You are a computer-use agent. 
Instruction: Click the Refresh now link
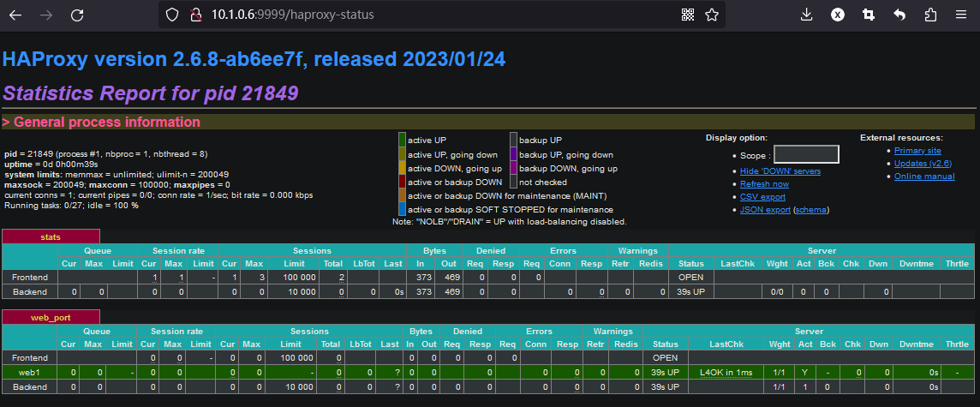point(764,184)
